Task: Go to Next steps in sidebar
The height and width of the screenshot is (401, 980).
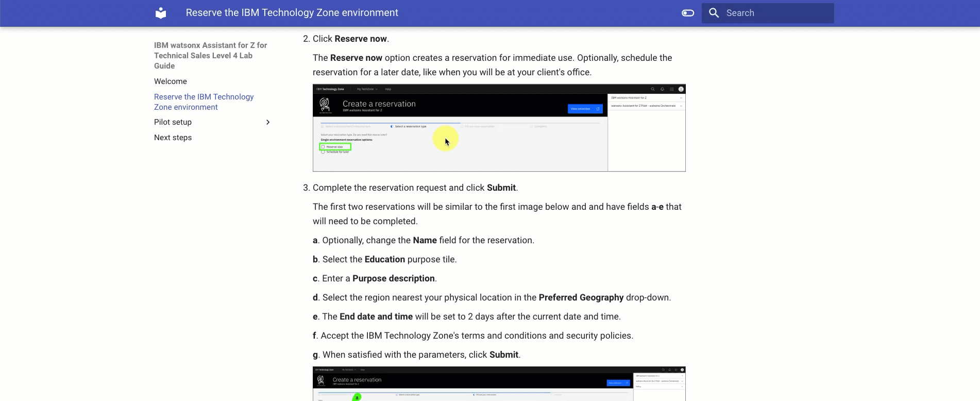Action: click(173, 138)
